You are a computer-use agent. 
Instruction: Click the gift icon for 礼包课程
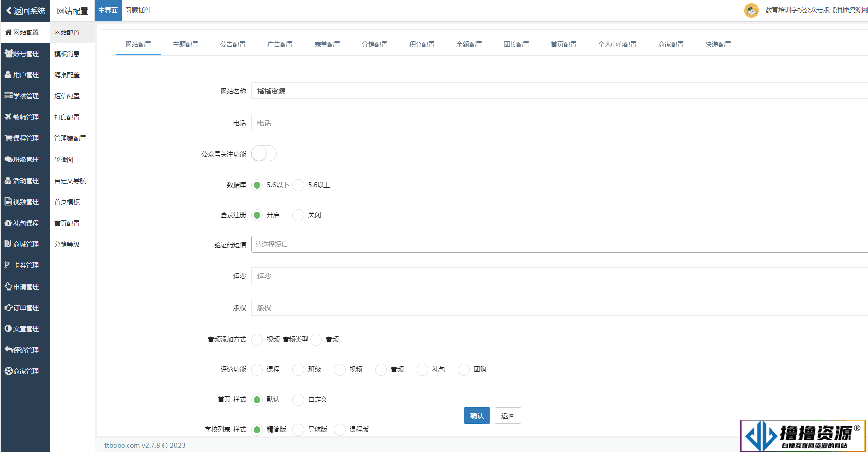(8, 223)
